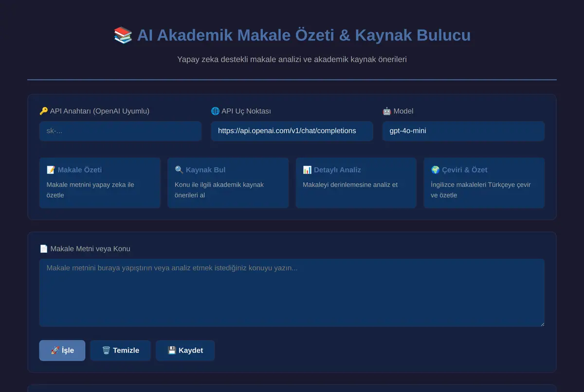Image resolution: width=584 pixels, height=392 pixels.
Task: Select the Detaylı Analiz card
Action: pos(356,183)
